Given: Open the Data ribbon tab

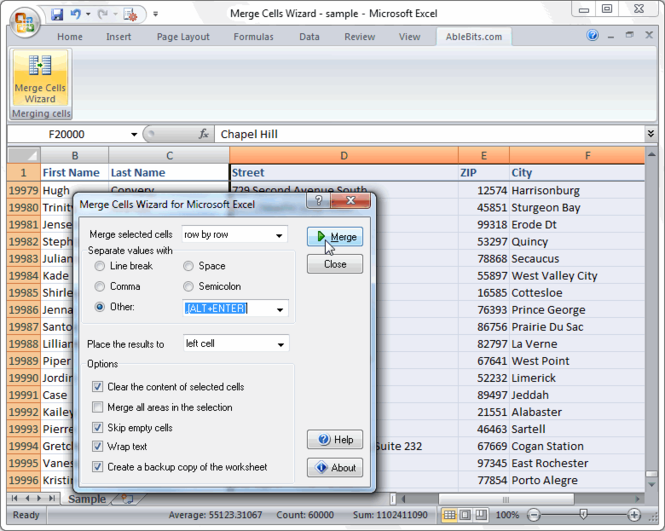Looking at the screenshot, I should coord(309,37).
